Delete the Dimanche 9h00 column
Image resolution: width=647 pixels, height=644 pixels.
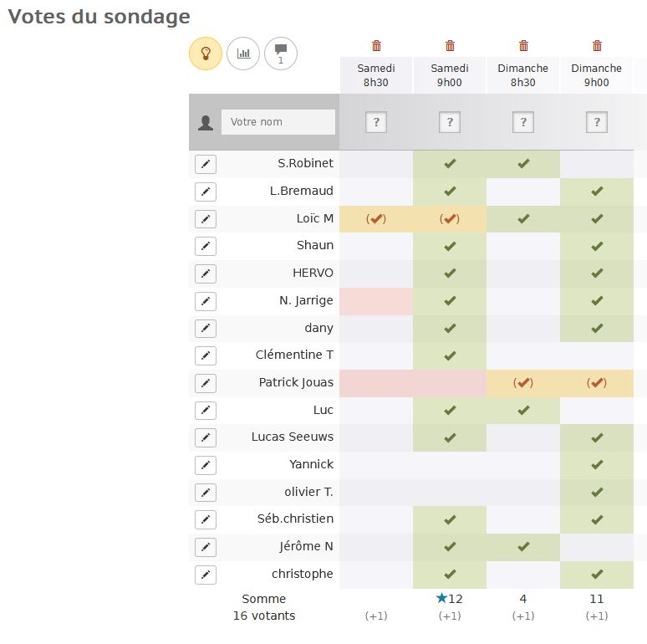coord(597,45)
